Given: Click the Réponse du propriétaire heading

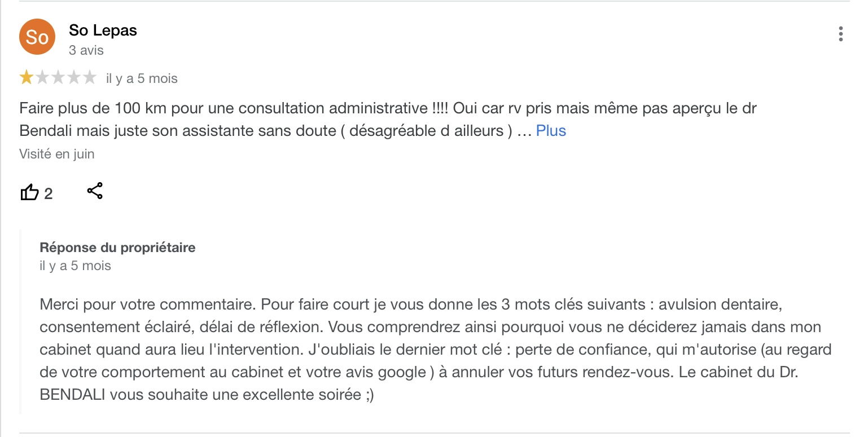Looking at the screenshot, I should pyautogui.click(x=117, y=248).
